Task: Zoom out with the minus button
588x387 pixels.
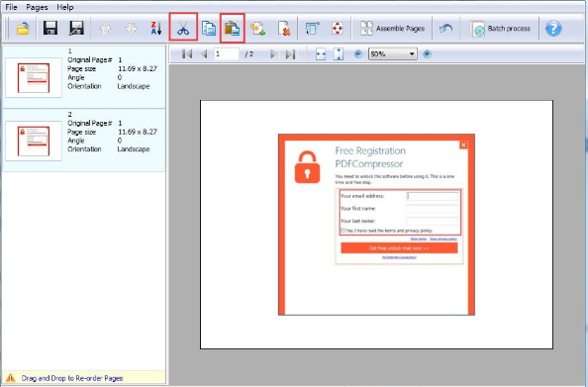Action: coord(358,54)
